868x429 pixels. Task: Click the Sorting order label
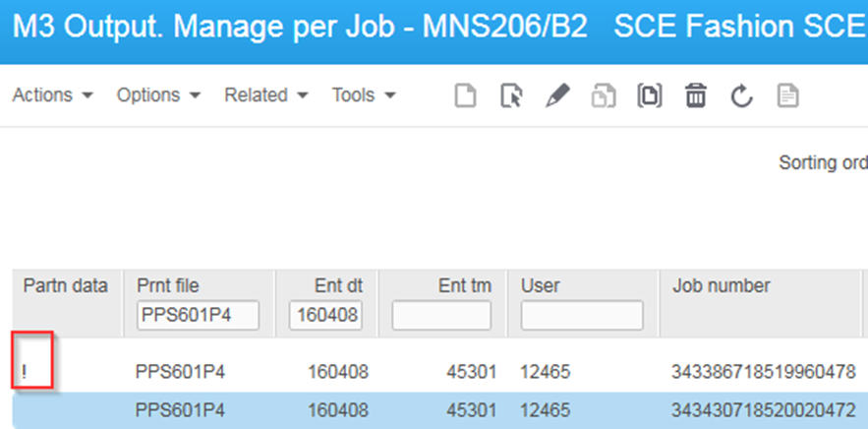[x=823, y=163]
